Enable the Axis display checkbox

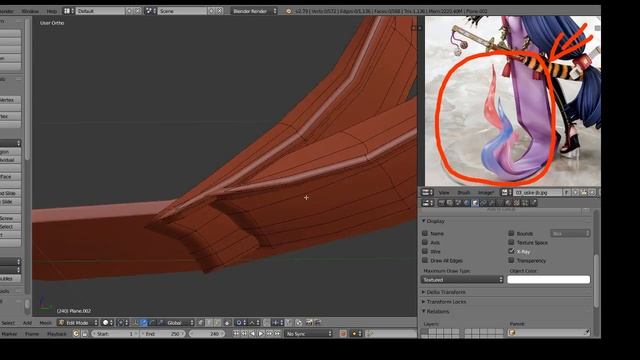(425, 242)
